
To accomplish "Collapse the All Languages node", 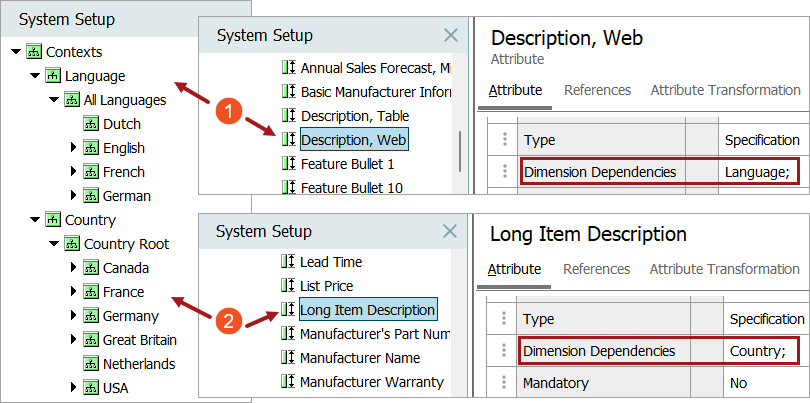I will point(54,100).
